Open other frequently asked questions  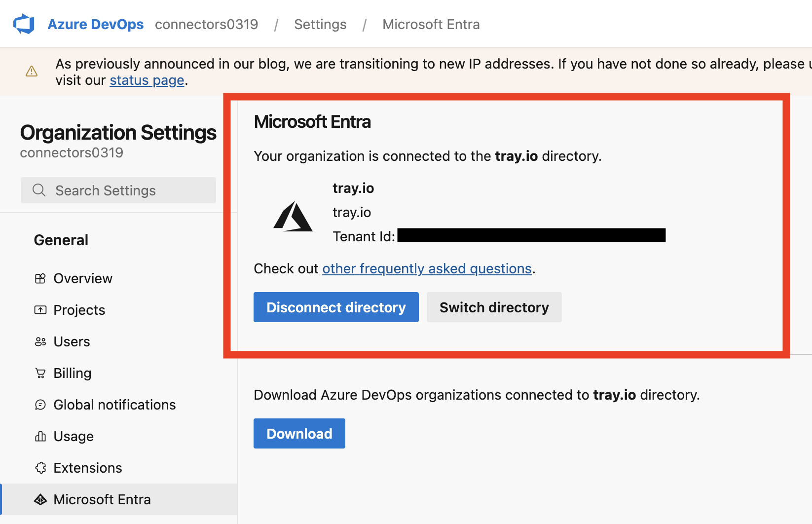point(427,268)
